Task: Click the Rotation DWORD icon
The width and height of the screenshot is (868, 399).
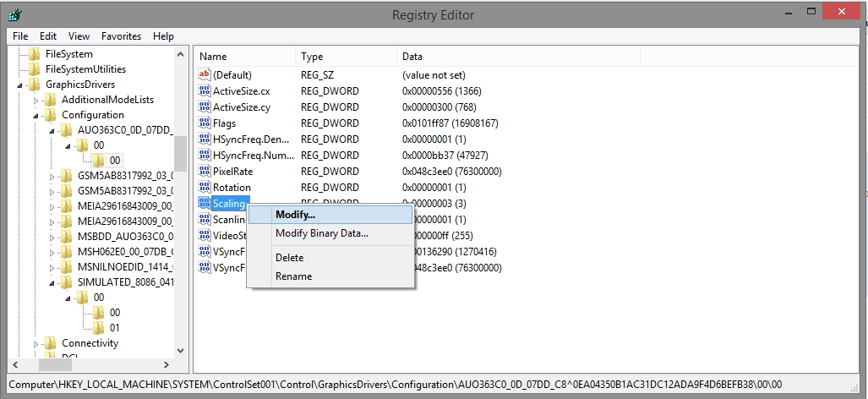Action: [205, 187]
